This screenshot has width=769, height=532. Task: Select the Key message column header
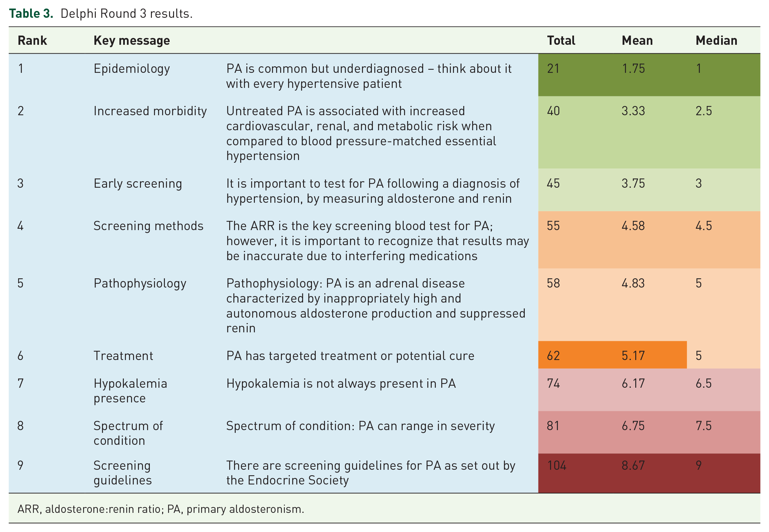132,41
